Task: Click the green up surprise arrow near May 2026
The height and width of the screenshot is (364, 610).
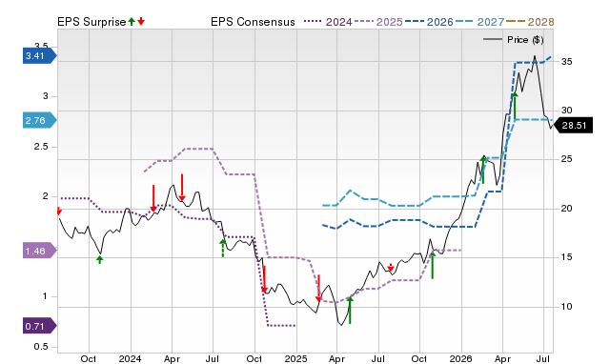Action: tap(515, 106)
